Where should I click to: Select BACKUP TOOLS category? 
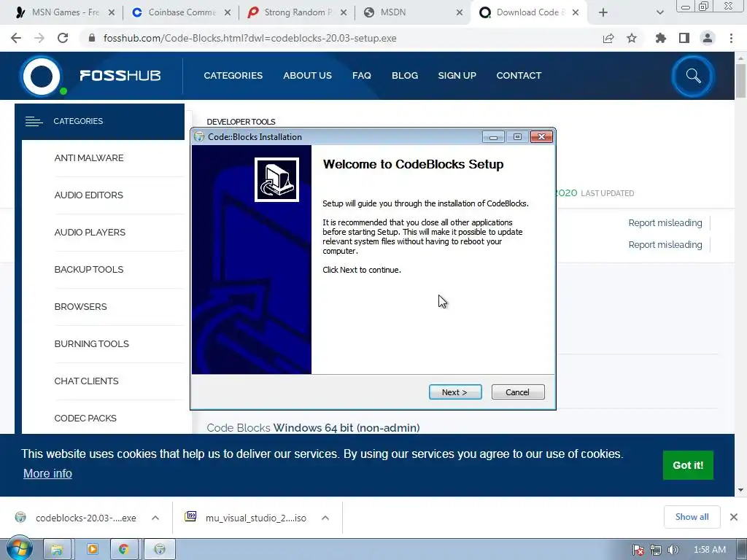pos(88,270)
